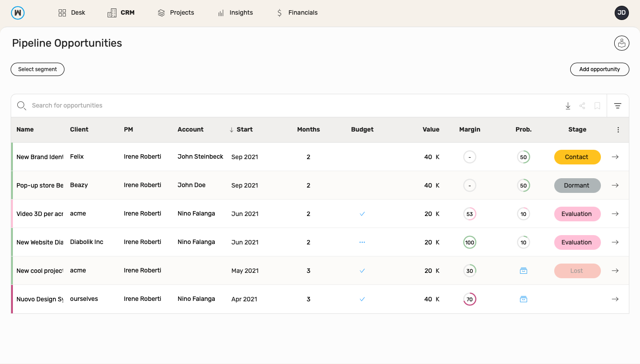Toggle budget checkmark for Video 3D row
The height and width of the screenshot is (364, 640).
362,214
